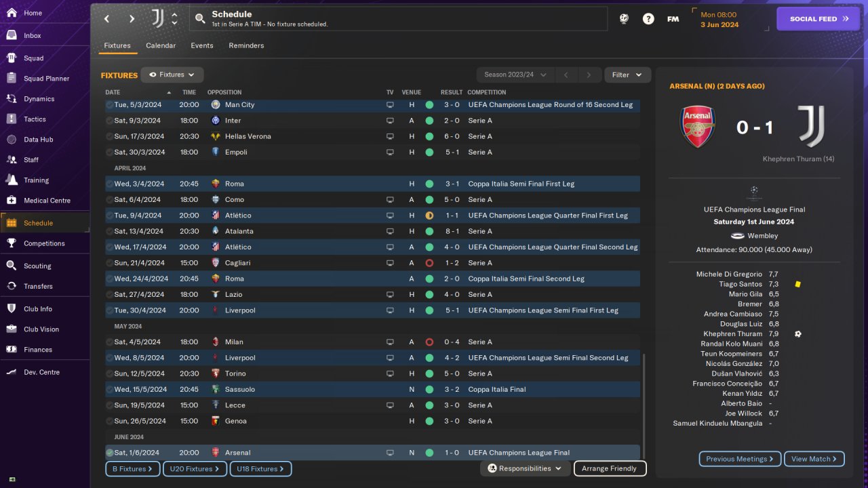Viewport: 868px width, 488px height.
Task: Click the TV icon on Hellas Verona row
Action: coord(390,136)
